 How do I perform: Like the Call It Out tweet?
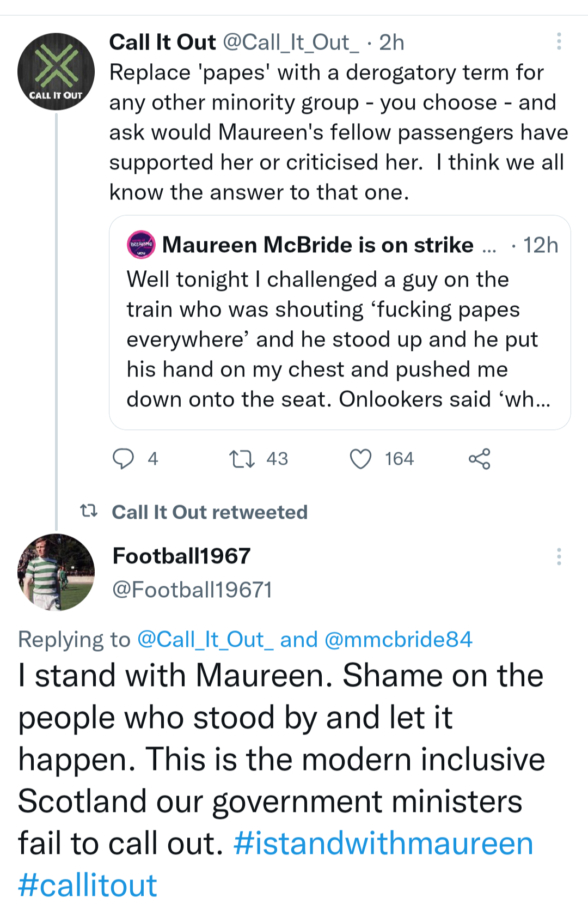[x=360, y=459]
